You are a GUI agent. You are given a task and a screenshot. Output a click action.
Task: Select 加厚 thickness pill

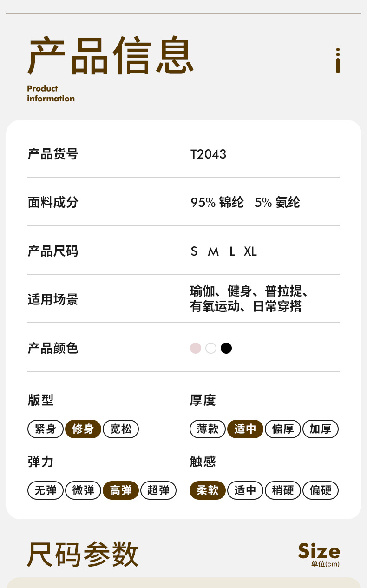coord(321,429)
